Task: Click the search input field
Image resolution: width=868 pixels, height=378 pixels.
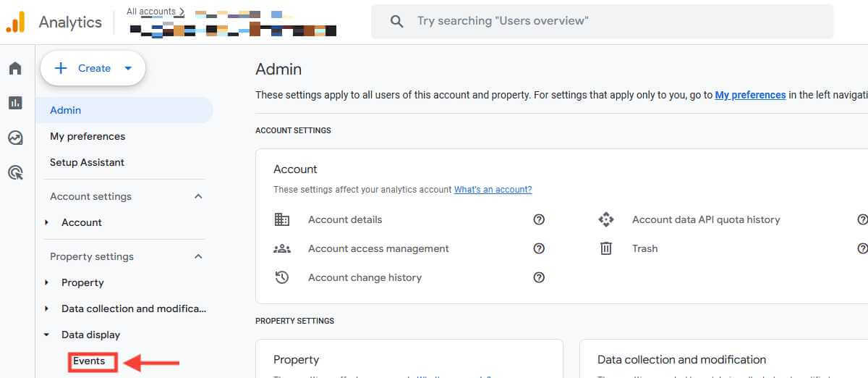Action: coord(603,22)
